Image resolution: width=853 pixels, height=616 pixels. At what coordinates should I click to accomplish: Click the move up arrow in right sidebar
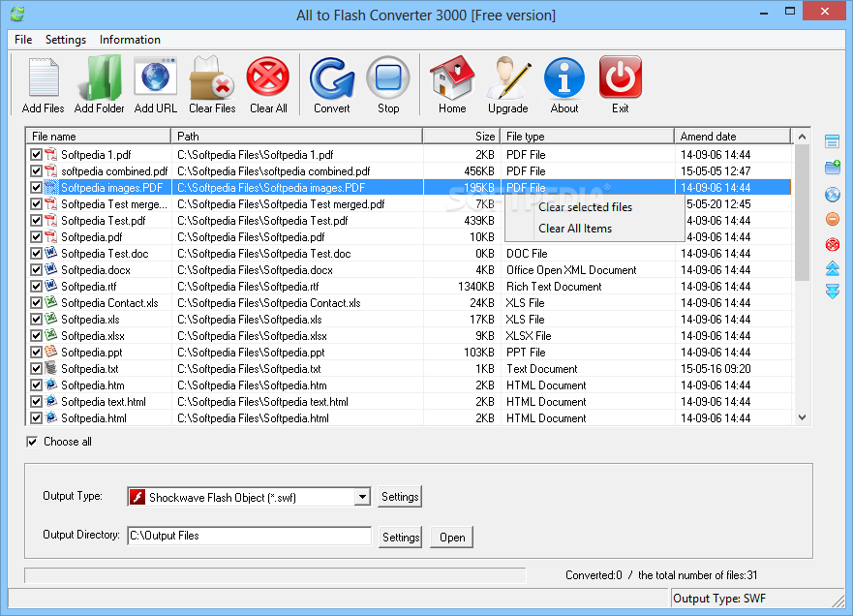tap(833, 268)
